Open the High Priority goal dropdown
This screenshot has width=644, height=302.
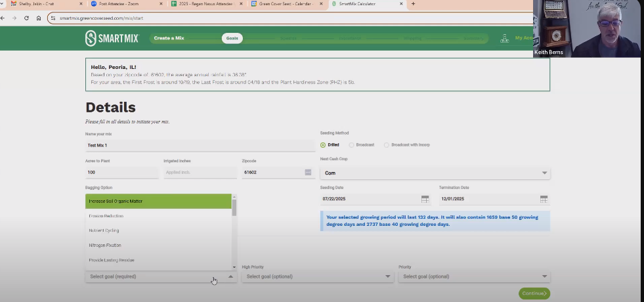317,276
